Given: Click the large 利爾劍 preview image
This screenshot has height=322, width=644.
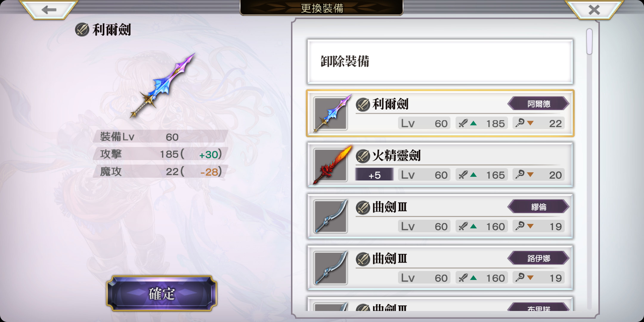Looking at the screenshot, I should pos(162,85).
